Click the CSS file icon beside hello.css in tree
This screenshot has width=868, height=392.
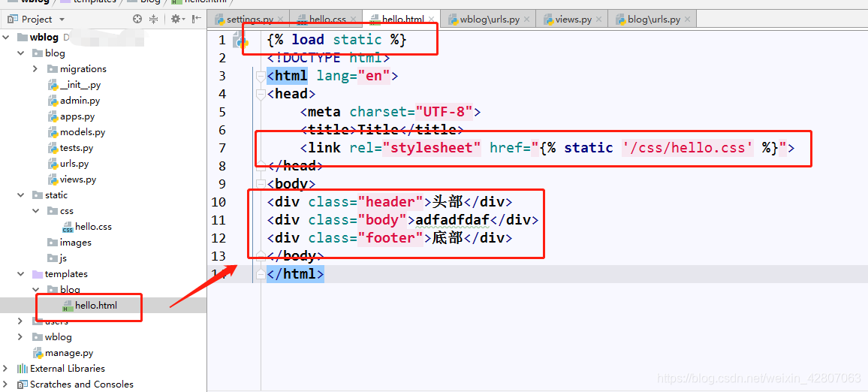point(68,227)
